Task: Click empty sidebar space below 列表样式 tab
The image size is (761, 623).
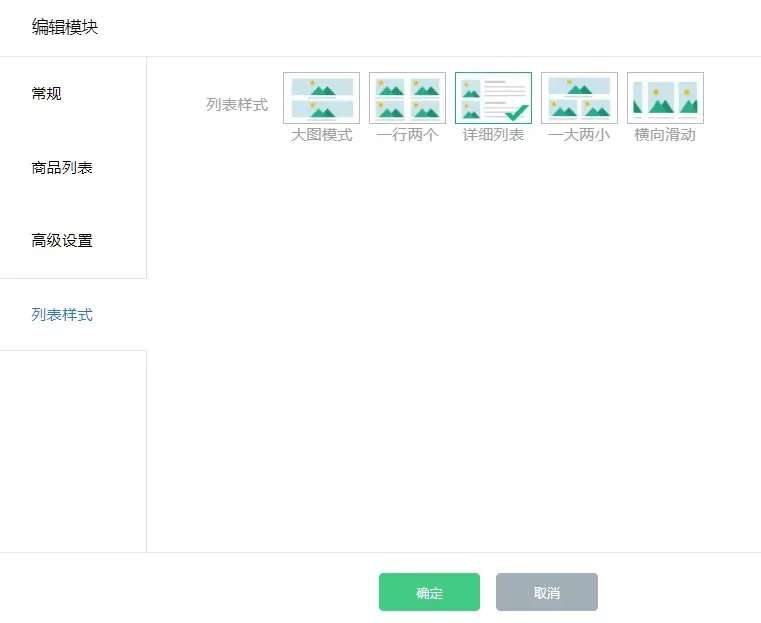Action: pos(73,450)
